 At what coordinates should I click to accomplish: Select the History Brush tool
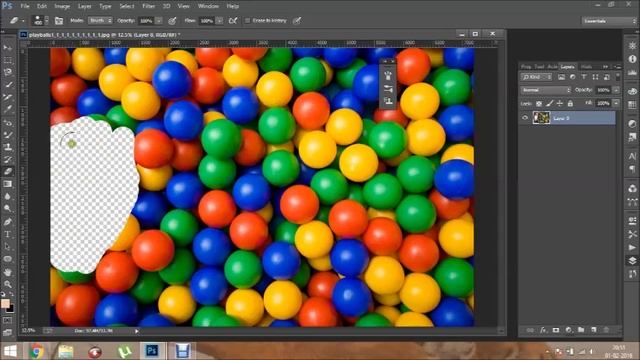(x=7, y=159)
